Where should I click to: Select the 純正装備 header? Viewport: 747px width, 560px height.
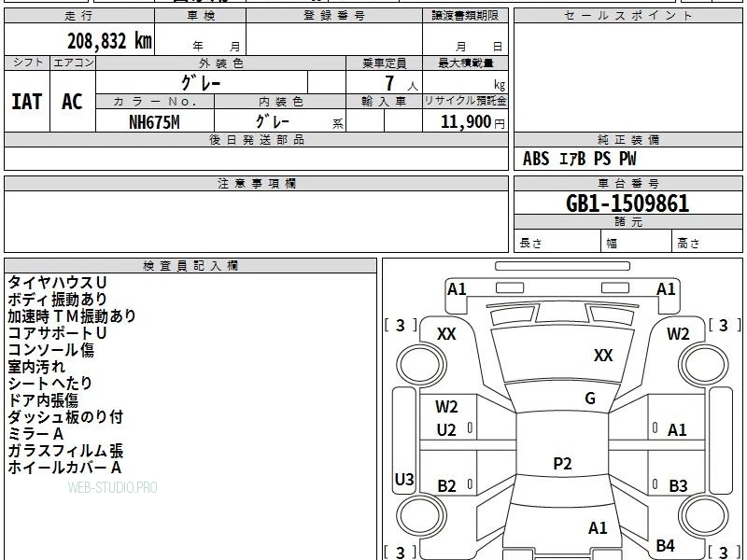627,139
